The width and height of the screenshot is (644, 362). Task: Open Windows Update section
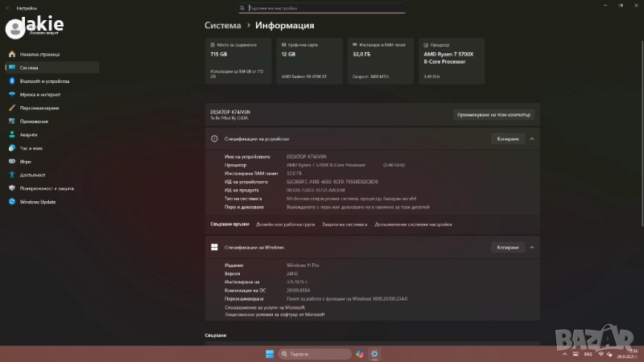[38, 201]
